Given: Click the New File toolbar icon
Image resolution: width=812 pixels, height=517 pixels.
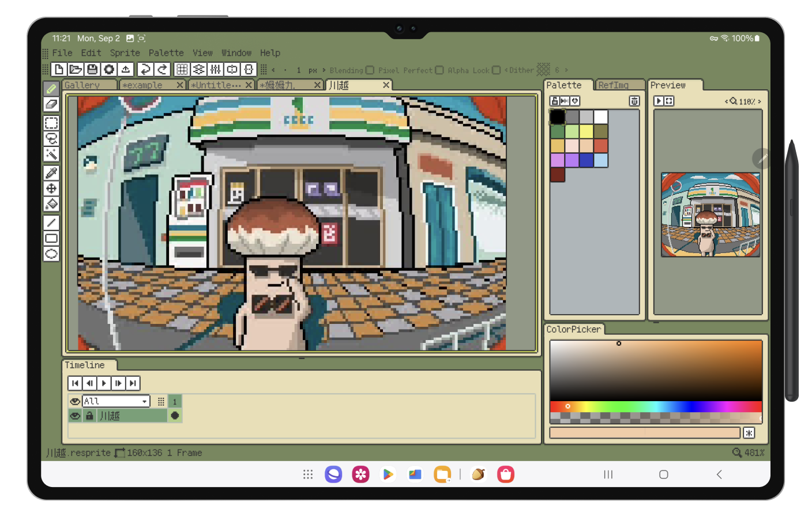Looking at the screenshot, I should tap(59, 69).
